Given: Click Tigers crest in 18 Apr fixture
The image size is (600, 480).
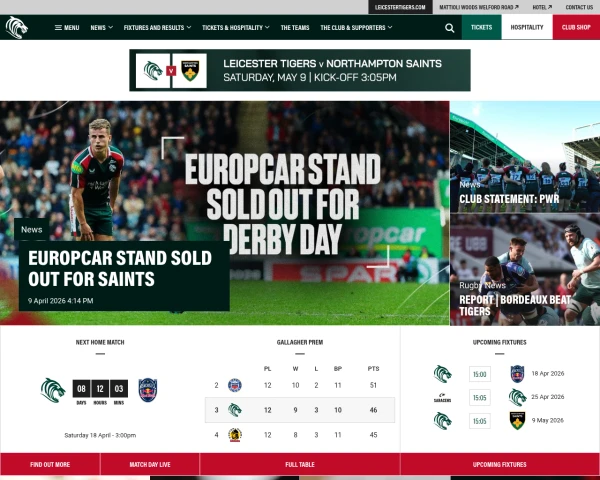Looking at the screenshot, I should click(442, 374).
